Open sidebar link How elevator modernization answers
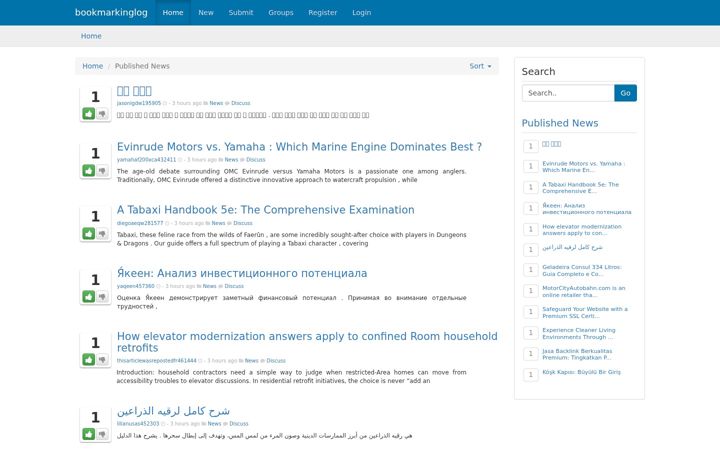720x450 pixels. [x=582, y=230]
